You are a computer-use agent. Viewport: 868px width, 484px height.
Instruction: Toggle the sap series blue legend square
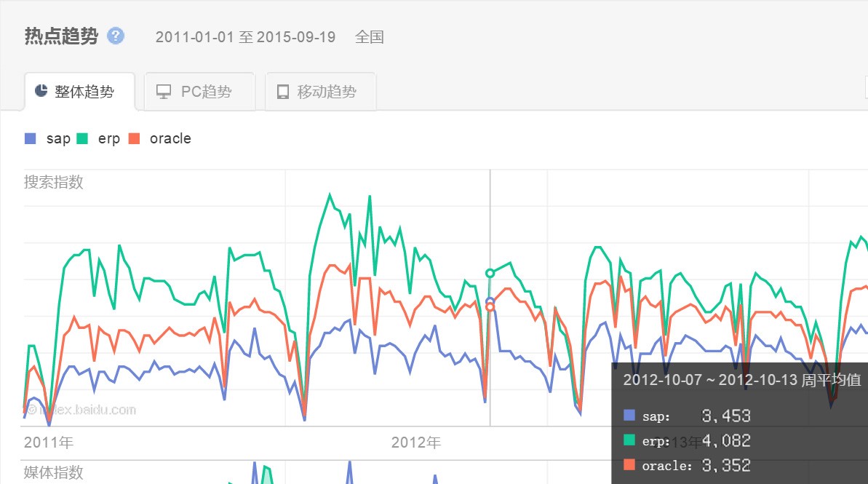point(31,138)
